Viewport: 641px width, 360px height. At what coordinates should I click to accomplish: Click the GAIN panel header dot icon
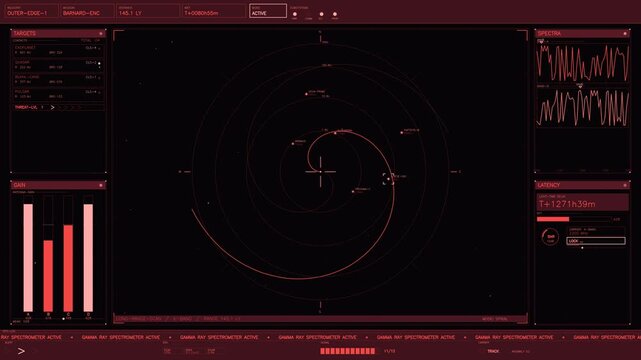[x=101, y=185]
